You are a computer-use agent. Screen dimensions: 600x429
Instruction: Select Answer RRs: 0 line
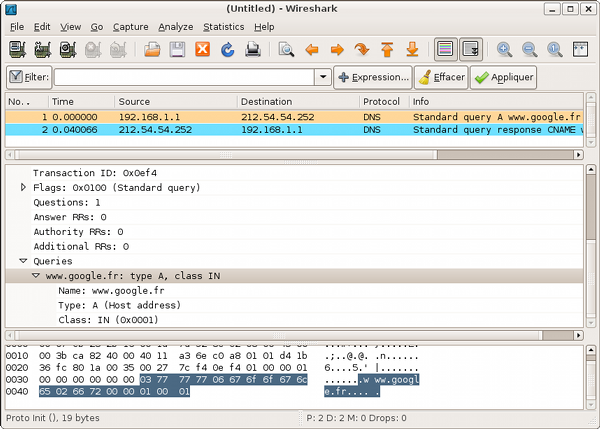tap(70, 217)
